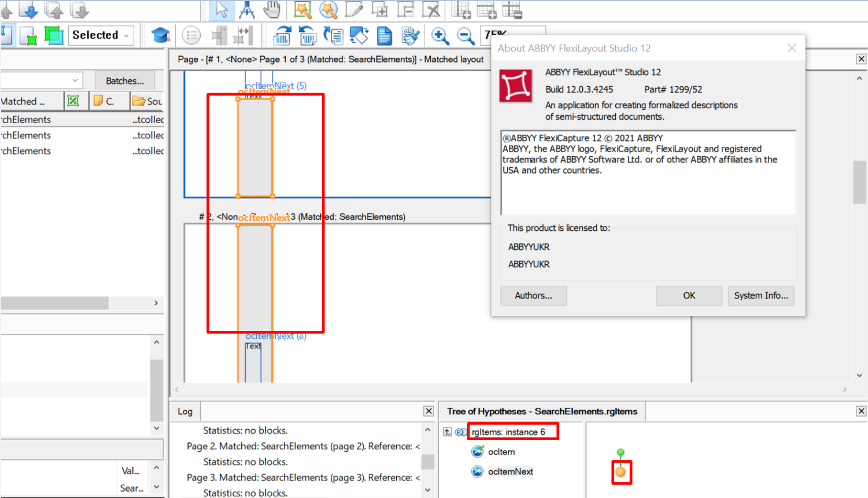The image size is (868, 498).
Task: Click the gray down-arrow pages icon
Action: pyautogui.click(x=79, y=10)
